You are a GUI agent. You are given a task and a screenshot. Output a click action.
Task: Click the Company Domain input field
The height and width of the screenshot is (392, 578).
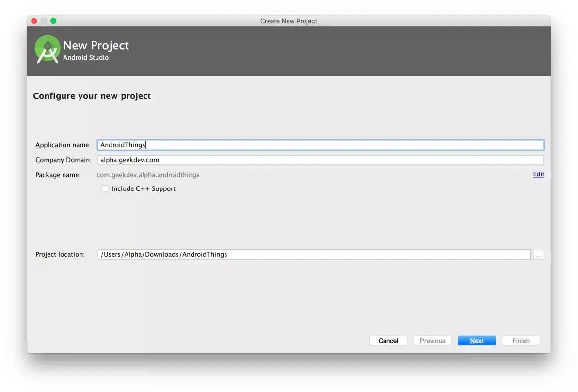coord(321,160)
